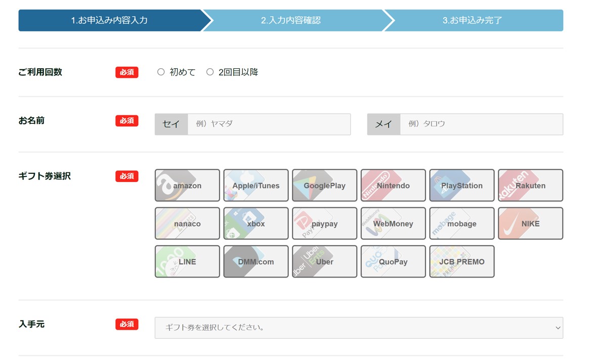593x364 pixels.
Task: Click step 3.お申込み完了
Action: (473, 20)
